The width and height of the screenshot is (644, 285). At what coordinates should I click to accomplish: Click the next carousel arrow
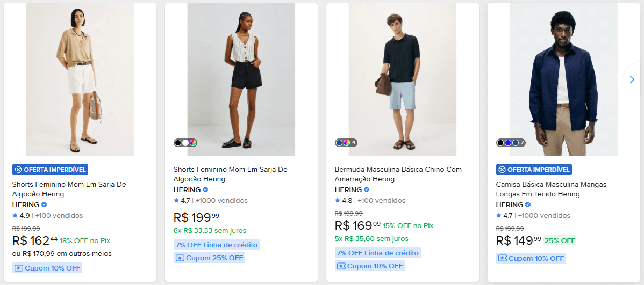pos(632,79)
